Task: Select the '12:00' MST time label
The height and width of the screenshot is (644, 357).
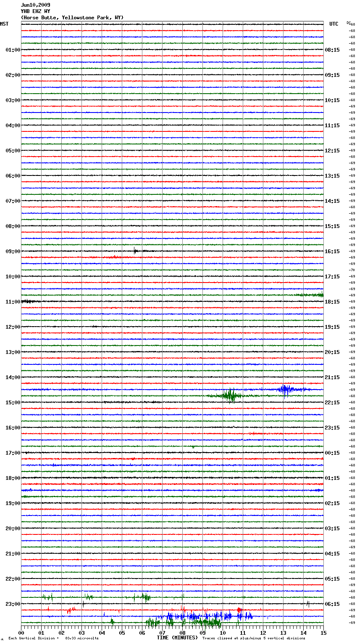Action: coord(13,327)
